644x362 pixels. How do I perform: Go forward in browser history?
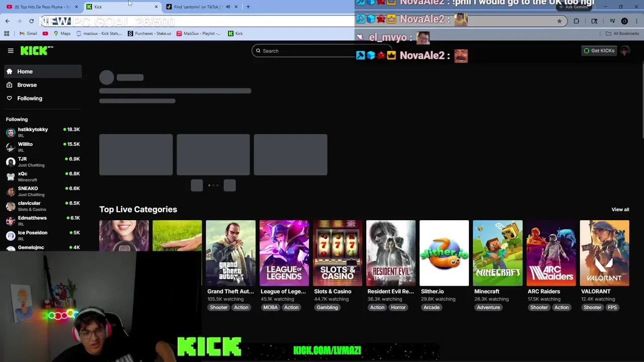20,21
